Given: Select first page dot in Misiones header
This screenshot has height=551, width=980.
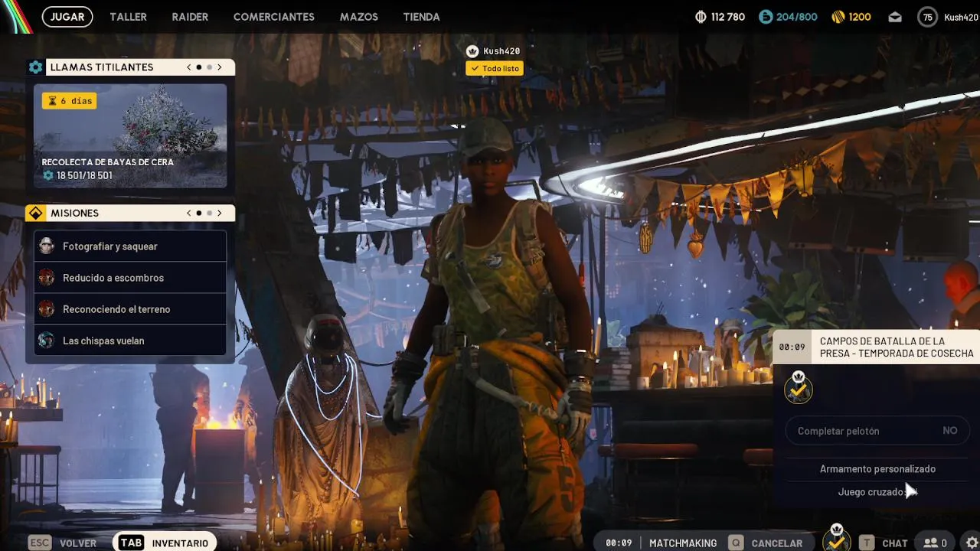Looking at the screenshot, I should (x=199, y=213).
